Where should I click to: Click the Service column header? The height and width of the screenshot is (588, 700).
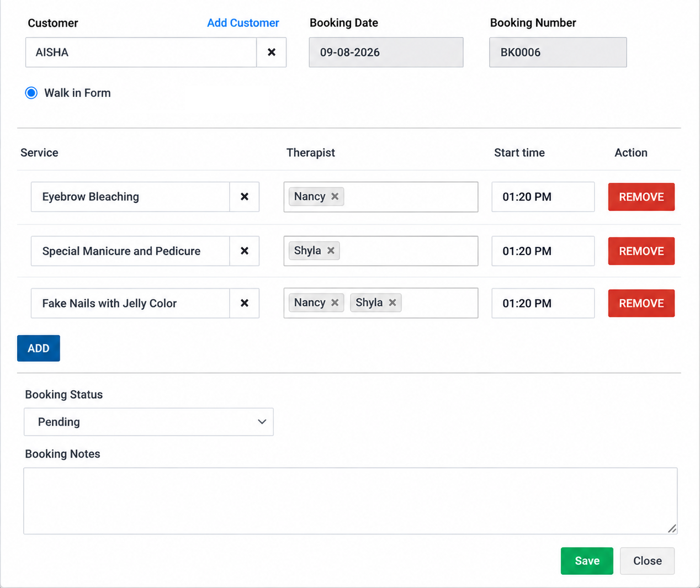tap(39, 152)
